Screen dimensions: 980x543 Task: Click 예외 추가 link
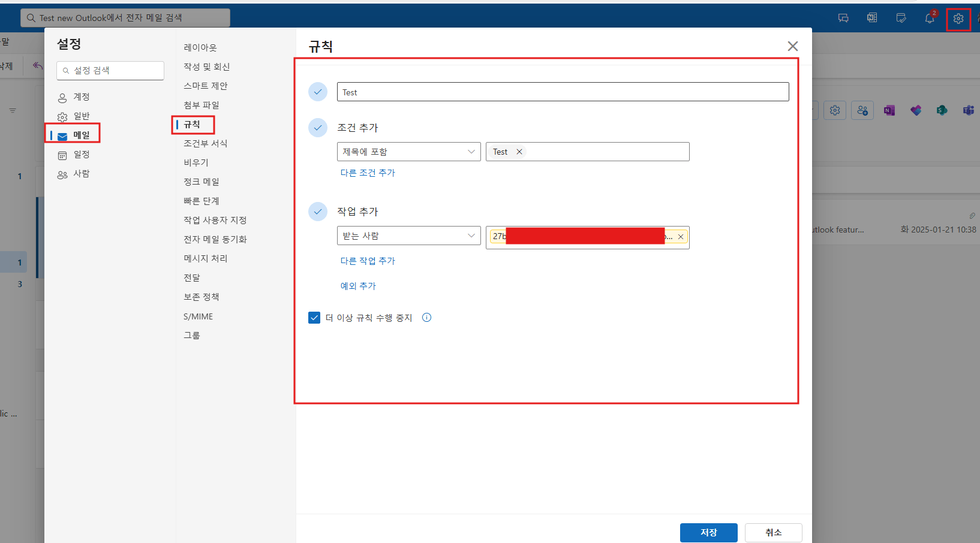tap(358, 286)
